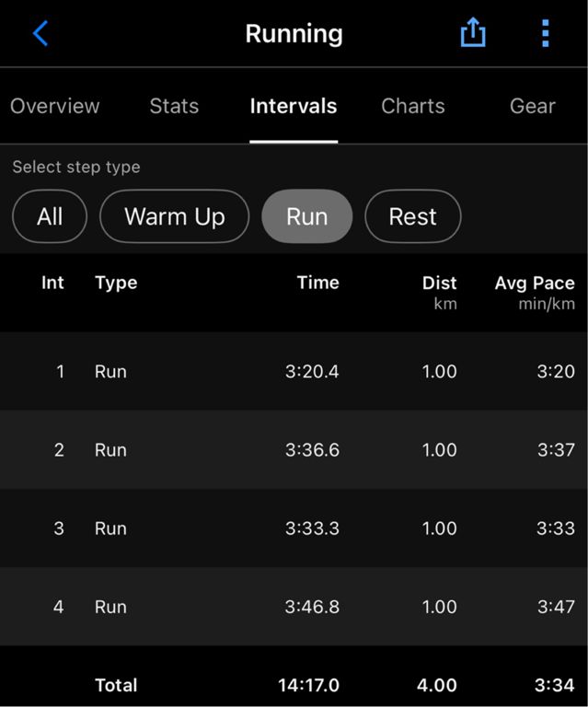The height and width of the screenshot is (707, 588).
Task: Switch to the Stats tab
Action: pos(174,107)
